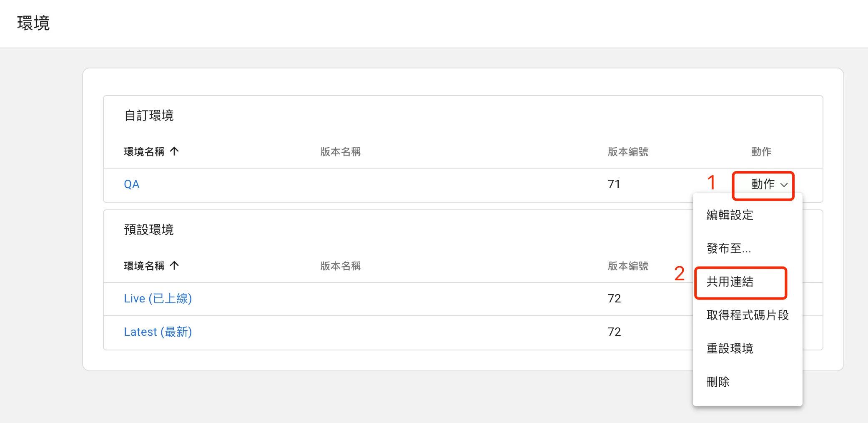
Task: Open the QA environment link
Action: click(132, 184)
